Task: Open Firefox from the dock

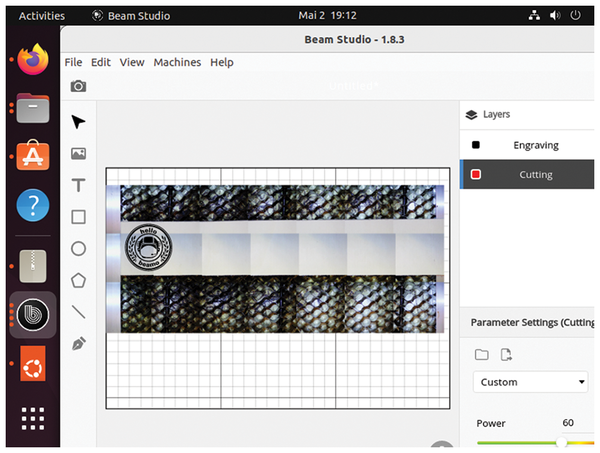Action: [33, 59]
